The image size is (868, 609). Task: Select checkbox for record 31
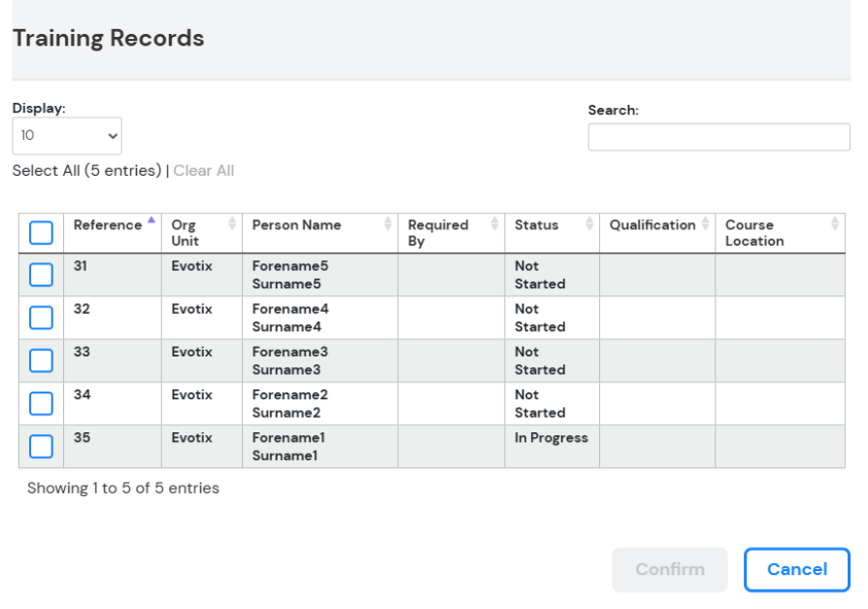point(41,275)
